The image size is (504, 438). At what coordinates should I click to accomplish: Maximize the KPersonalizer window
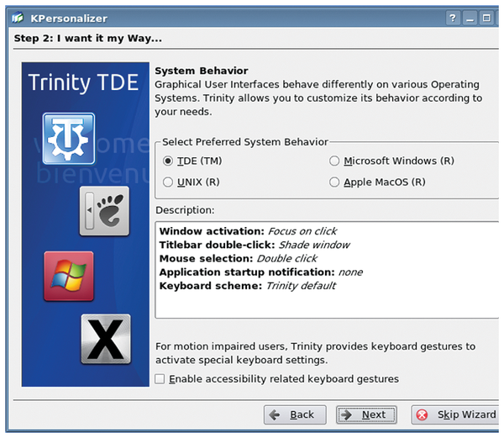(486, 18)
